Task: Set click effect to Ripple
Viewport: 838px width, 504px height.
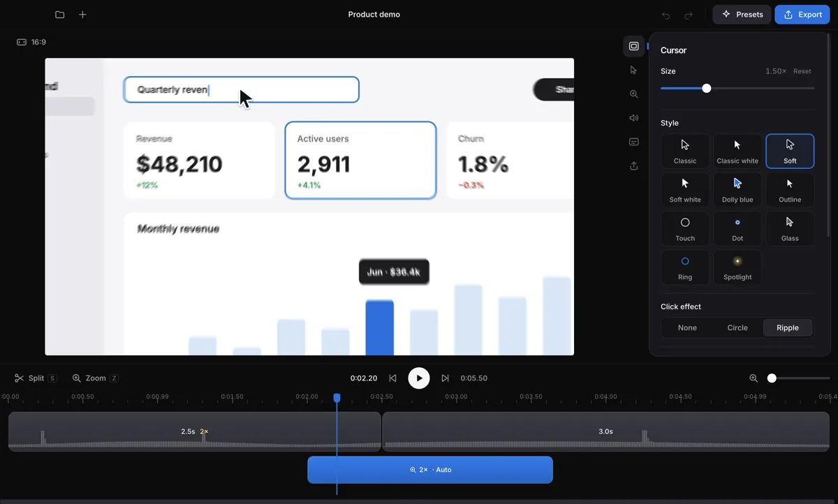Action: (788, 328)
